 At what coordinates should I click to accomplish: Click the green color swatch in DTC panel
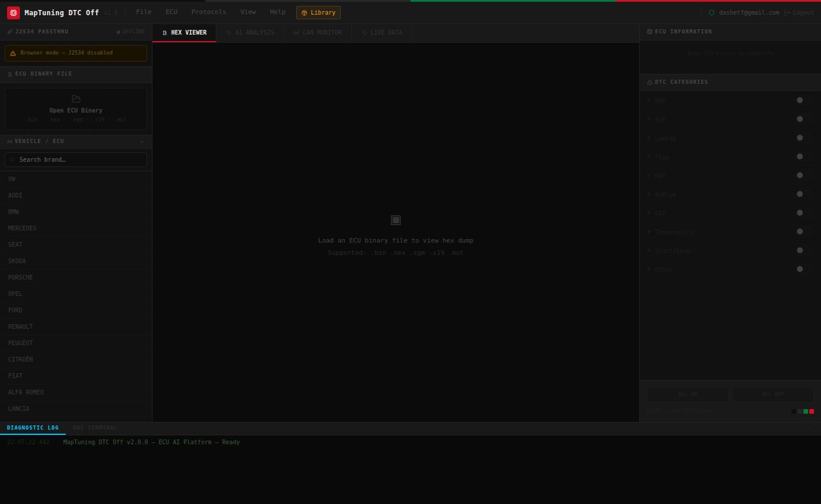pyautogui.click(x=806, y=411)
